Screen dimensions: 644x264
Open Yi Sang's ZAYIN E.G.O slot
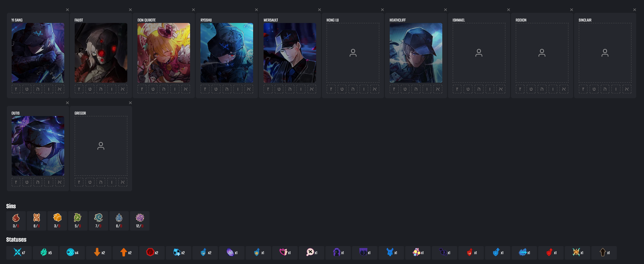pyautogui.click(x=16, y=89)
